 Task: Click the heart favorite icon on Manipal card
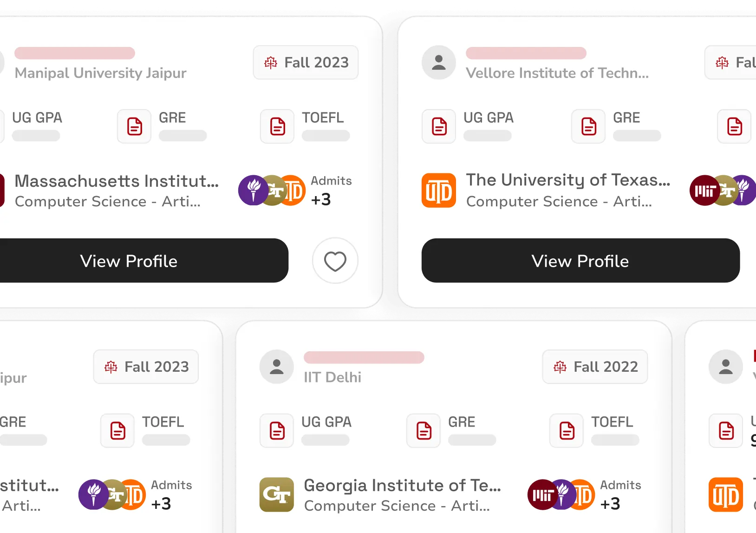coord(335,261)
